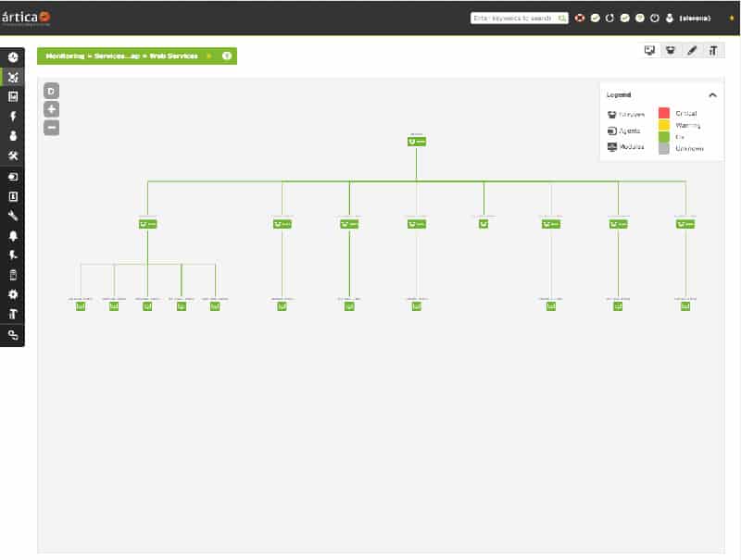741x560 pixels.
Task: Click the user avatar icon in the header
Action: [669, 18]
